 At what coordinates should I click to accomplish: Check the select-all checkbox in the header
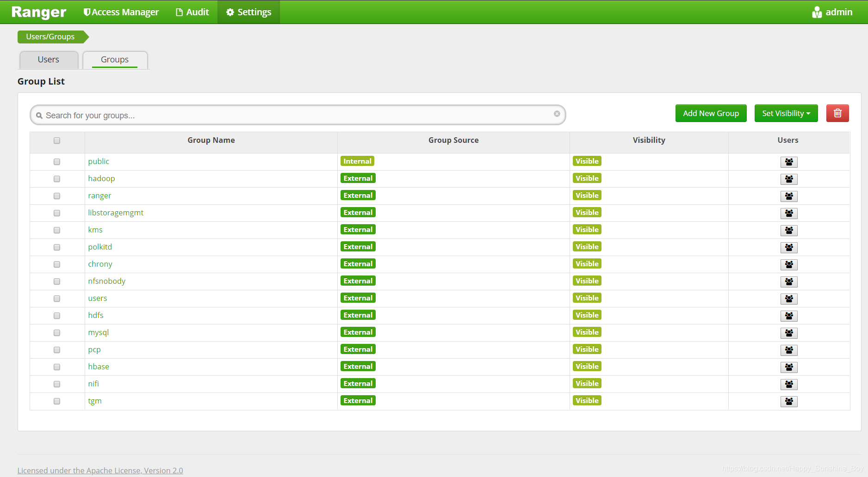point(56,140)
